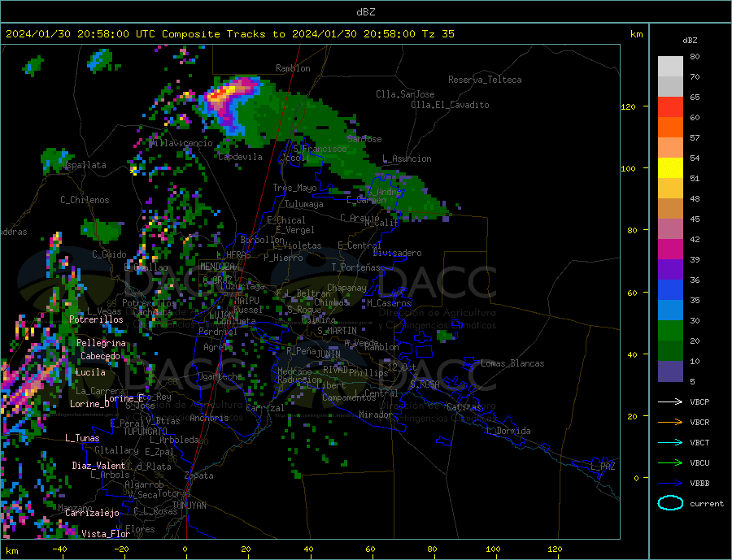Click the 'current' legend label
732x560 pixels.
point(707,504)
